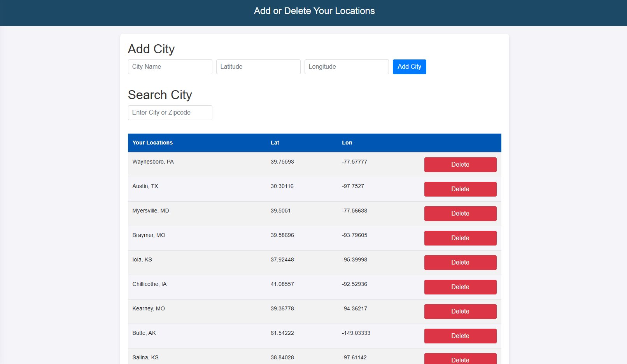Click the Lon column header
This screenshot has height=364, width=627.
click(x=347, y=143)
